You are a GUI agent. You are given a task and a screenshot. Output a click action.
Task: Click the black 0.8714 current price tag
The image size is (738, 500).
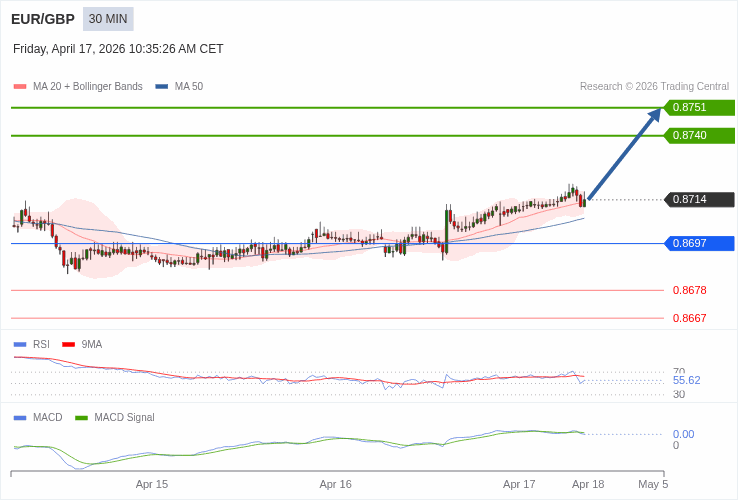coord(699,200)
